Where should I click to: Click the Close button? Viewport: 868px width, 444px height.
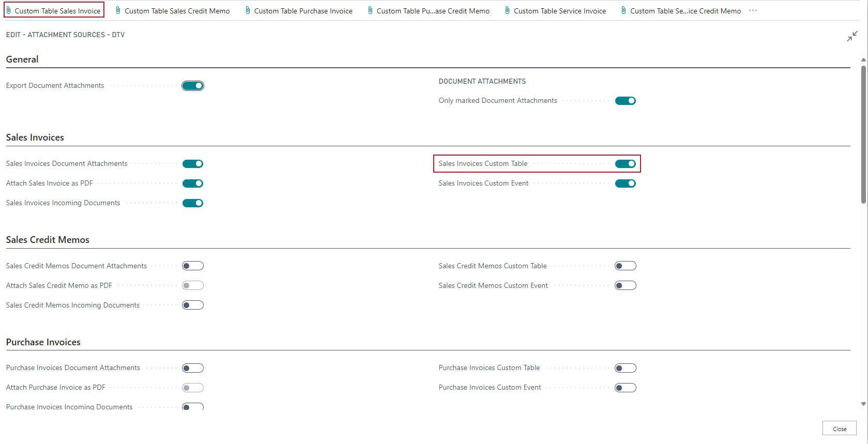coord(839,428)
